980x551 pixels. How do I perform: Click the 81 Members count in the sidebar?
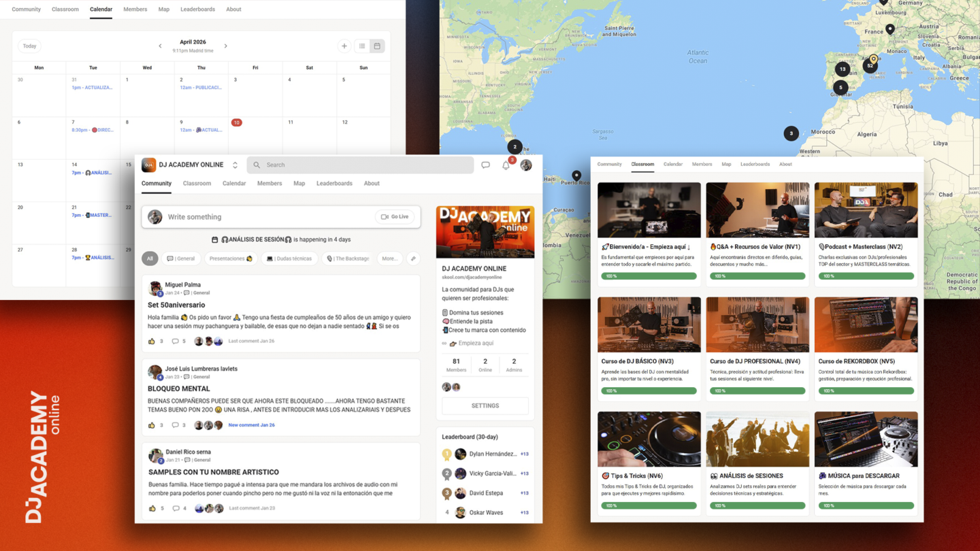456,365
